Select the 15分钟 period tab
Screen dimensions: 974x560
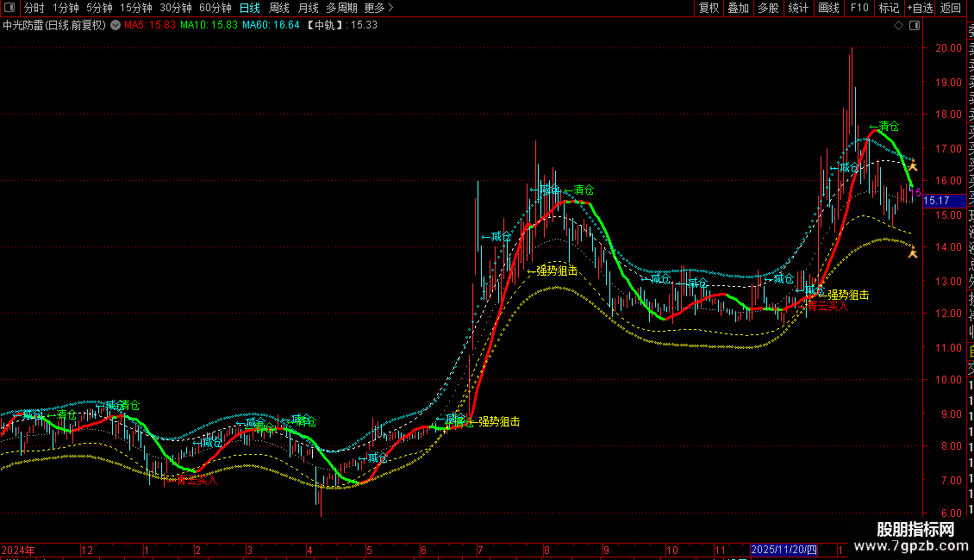(x=136, y=8)
